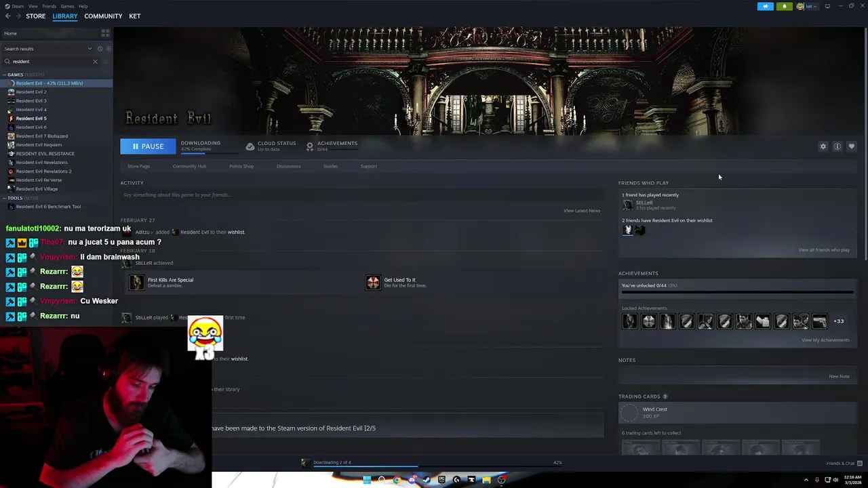Open help icon beside Trading Cards
Screen dimensions: 868x488
(x=665, y=396)
